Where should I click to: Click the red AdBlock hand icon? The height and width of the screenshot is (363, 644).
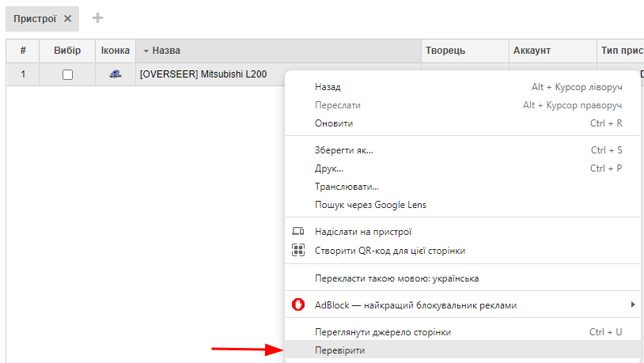[298, 304]
